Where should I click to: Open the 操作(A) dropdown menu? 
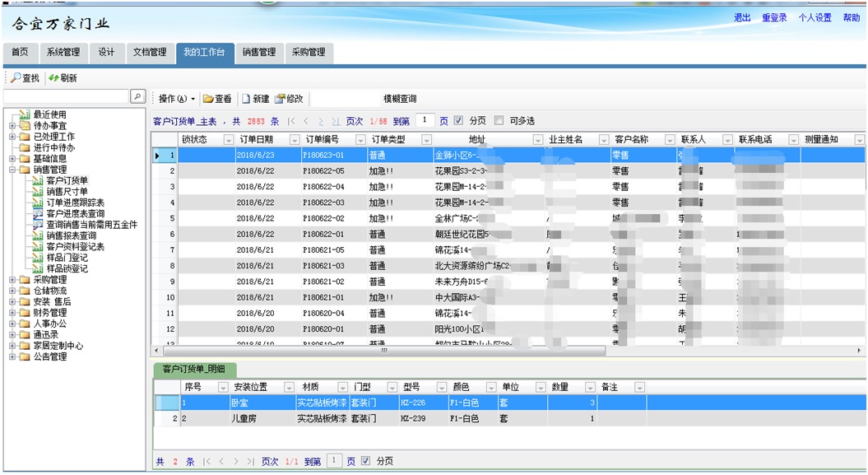177,99
